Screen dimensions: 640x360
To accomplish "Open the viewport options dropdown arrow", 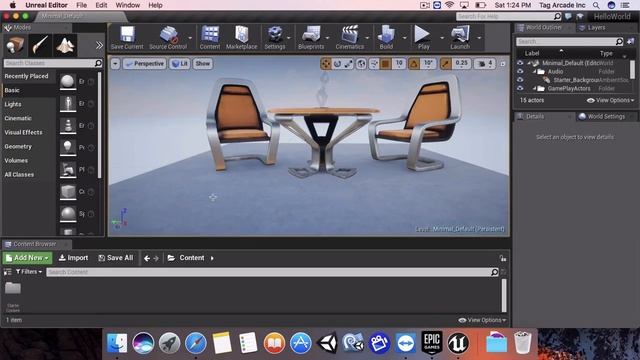I will pyautogui.click(x=116, y=64).
